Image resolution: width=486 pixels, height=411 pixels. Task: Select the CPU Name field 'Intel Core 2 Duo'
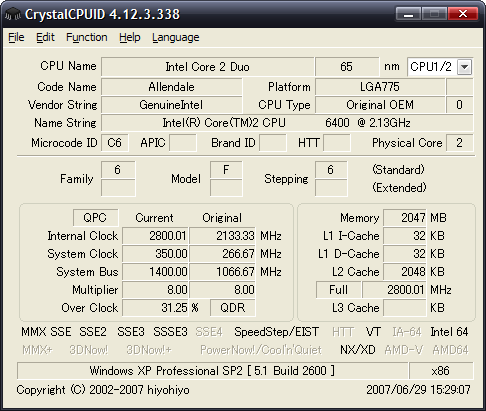pyautogui.click(x=207, y=67)
